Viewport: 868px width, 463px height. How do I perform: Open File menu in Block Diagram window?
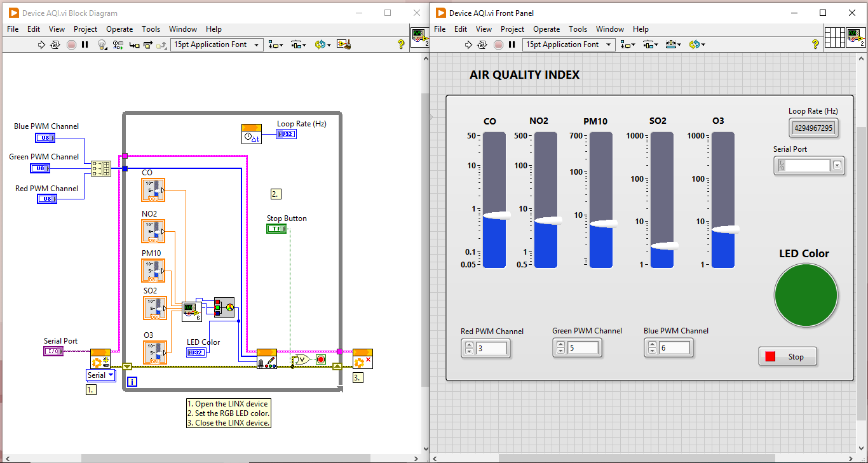(x=13, y=29)
